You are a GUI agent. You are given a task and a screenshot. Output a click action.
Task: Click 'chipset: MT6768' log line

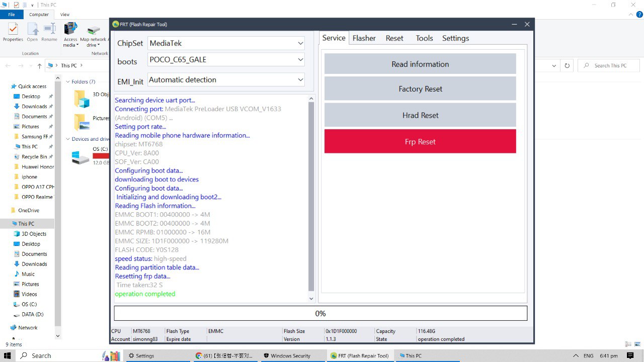tap(139, 144)
